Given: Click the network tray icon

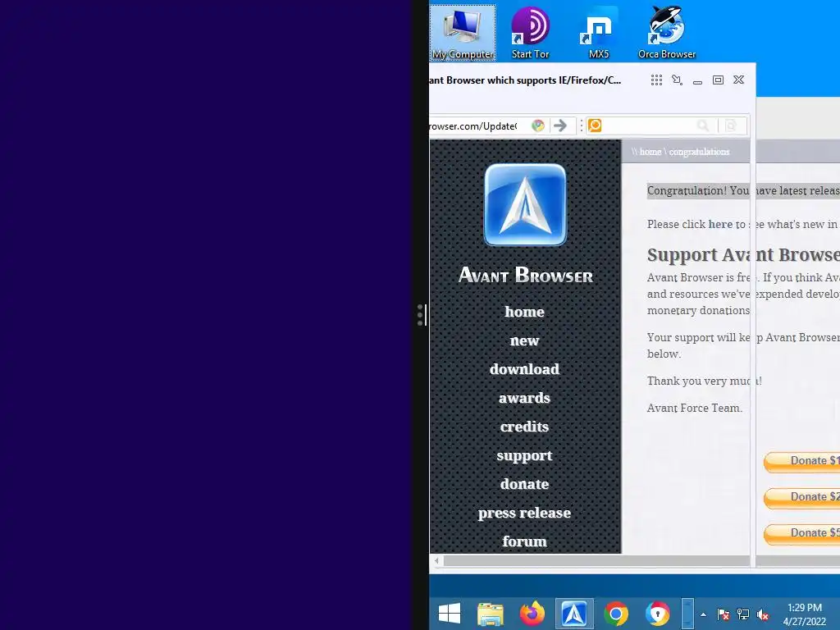Looking at the screenshot, I should point(743,614).
